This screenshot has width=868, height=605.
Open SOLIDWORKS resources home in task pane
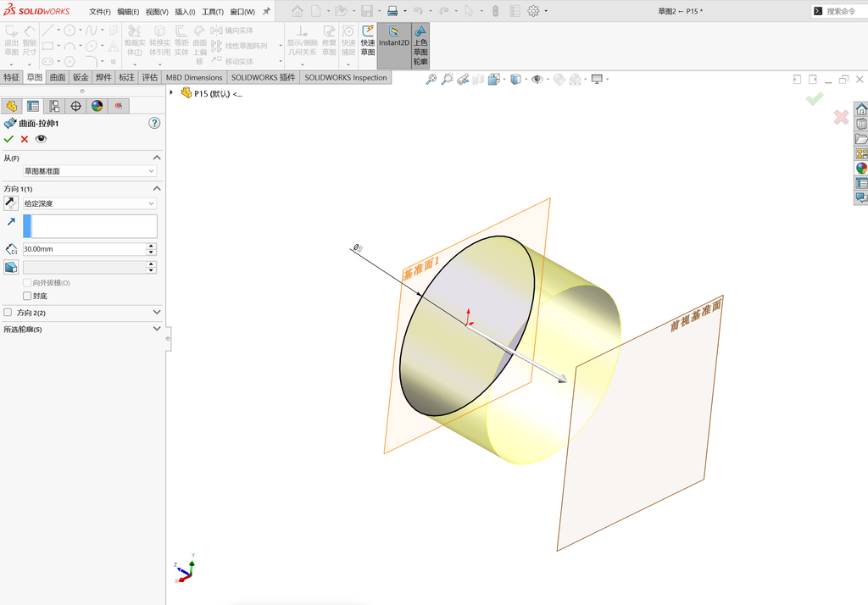click(x=861, y=109)
